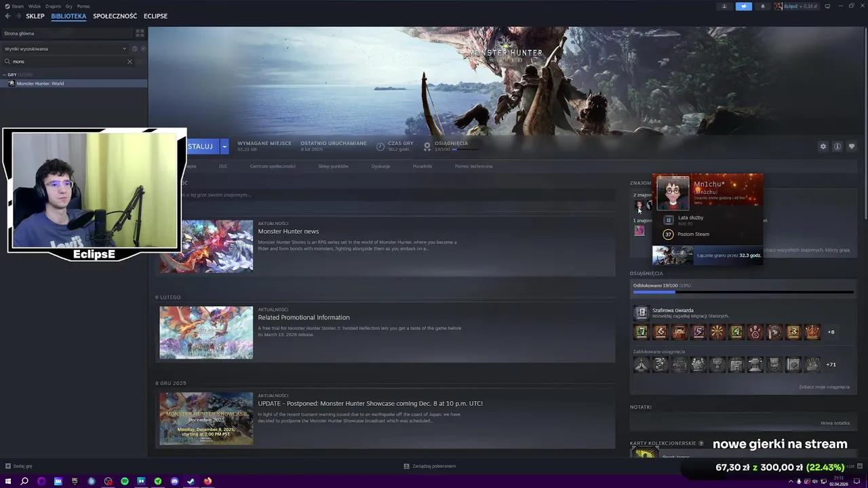The image size is (868, 488).
Task: Click Steam icon in the taskbar
Action: pyautogui.click(x=191, y=481)
